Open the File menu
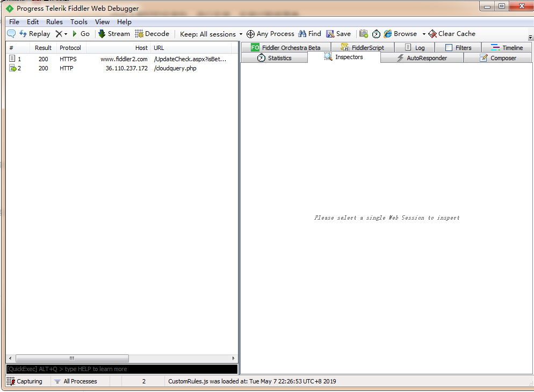 point(14,22)
